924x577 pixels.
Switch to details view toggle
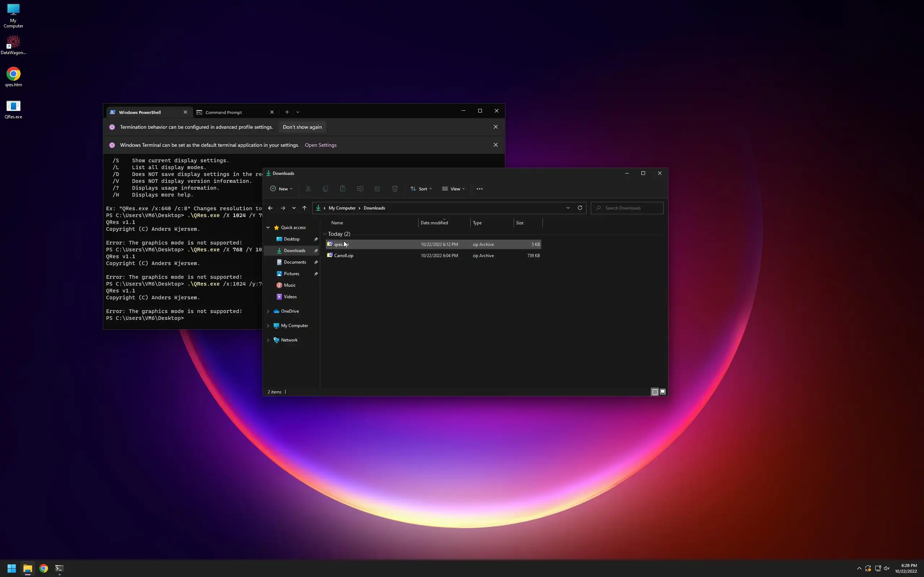654,392
